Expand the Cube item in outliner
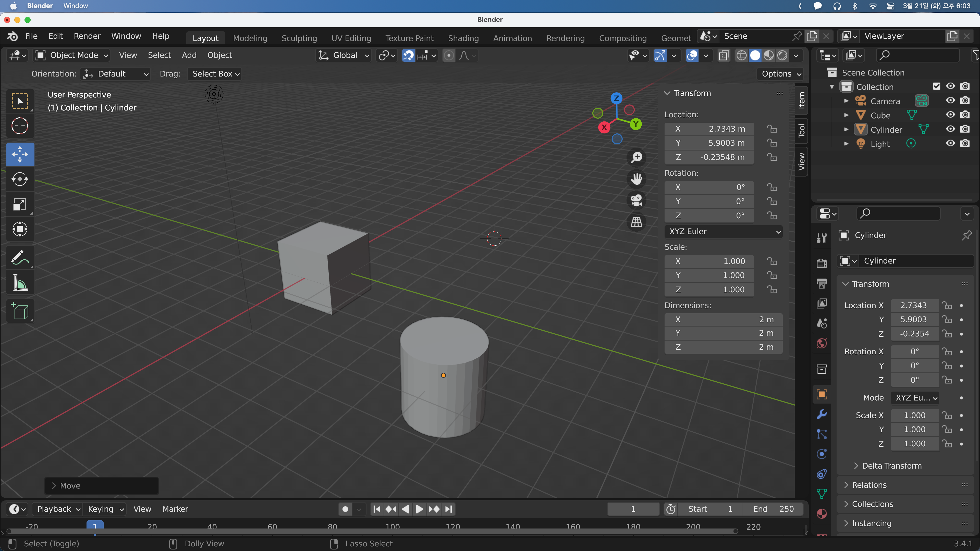Screen dimensions: 980x551 pyautogui.click(x=846, y=115)
